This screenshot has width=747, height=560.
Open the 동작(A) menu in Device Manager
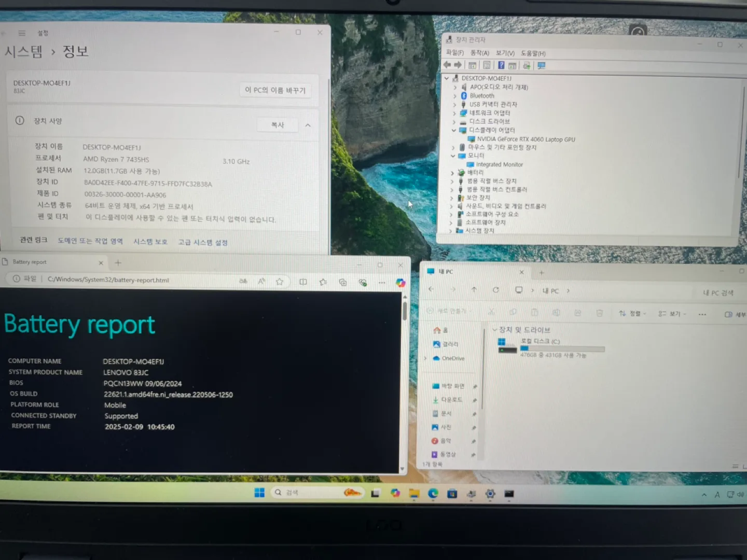click(480, 53)
